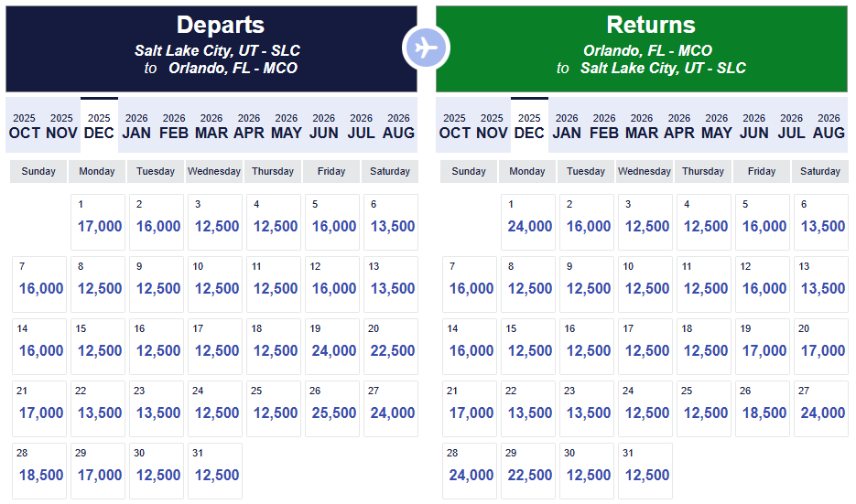Select December 31 departure for 12,500
The height and width of the screenshot is (504, 856).
pos(216,471)
